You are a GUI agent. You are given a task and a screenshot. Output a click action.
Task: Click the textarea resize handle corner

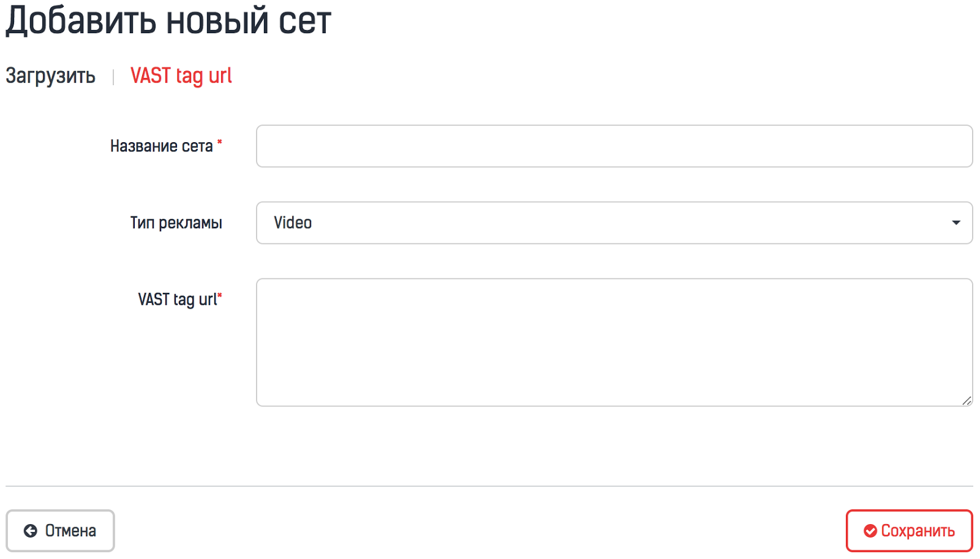967,400
